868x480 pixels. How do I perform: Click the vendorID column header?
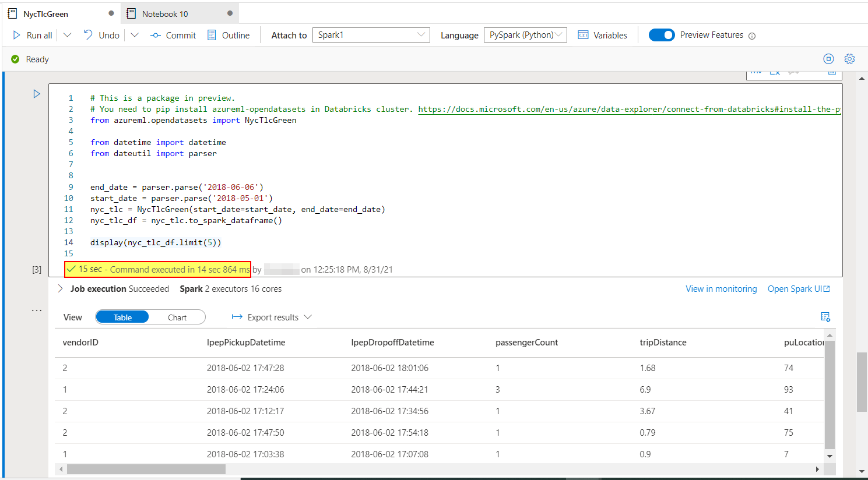(80, 343)
